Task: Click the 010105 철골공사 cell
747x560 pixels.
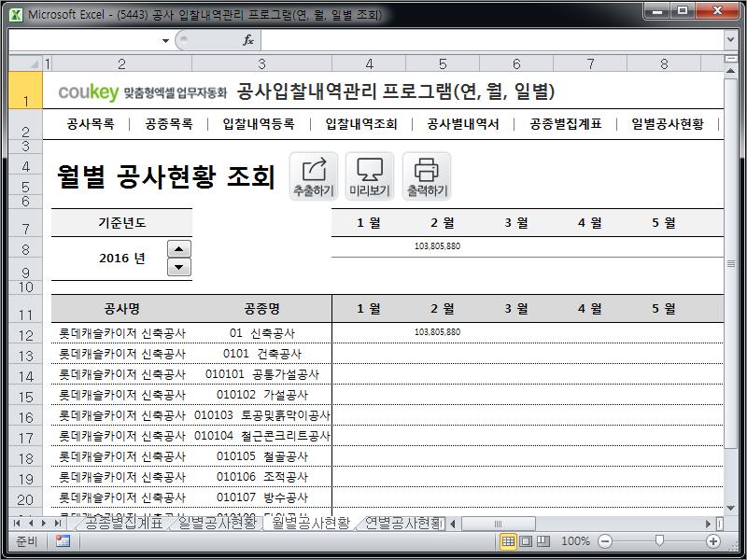Action: coord(261,456)
